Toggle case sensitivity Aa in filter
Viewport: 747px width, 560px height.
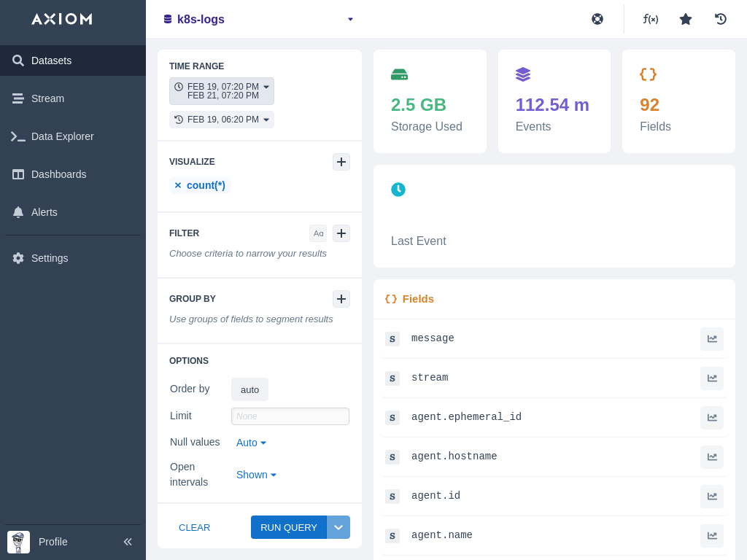[x=318, y=233]
